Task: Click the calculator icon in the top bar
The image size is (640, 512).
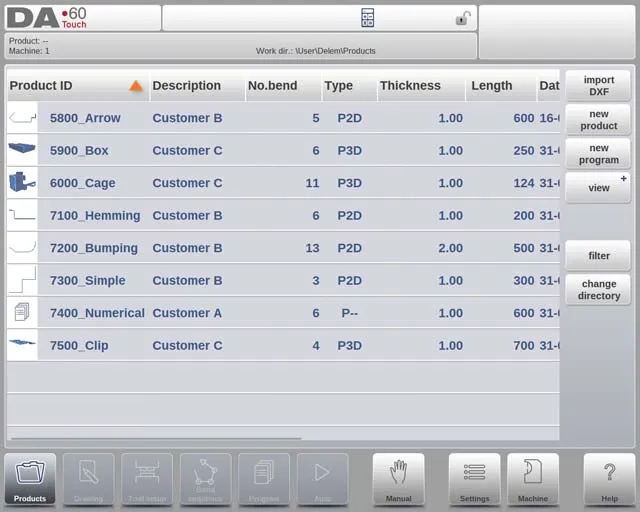Action: coord(368,18)
